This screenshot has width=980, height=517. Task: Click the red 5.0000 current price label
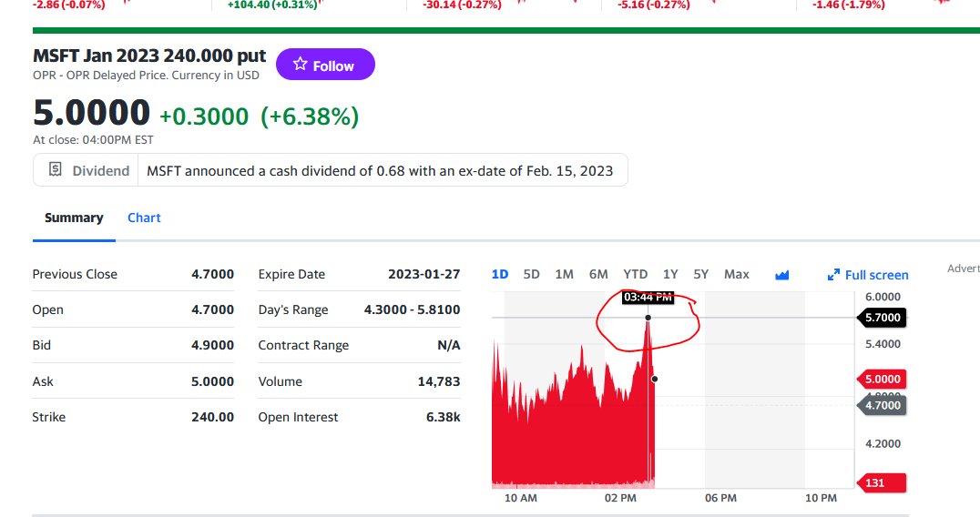[882, 379]
